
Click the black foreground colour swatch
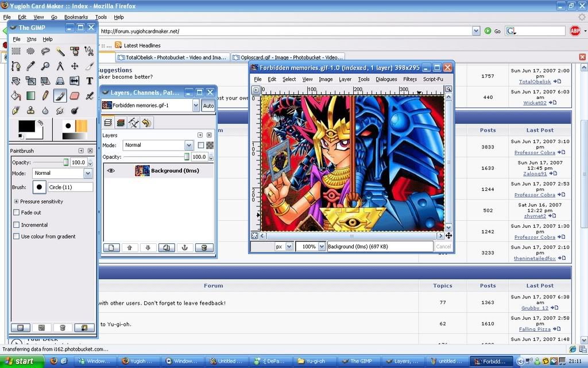26,126
